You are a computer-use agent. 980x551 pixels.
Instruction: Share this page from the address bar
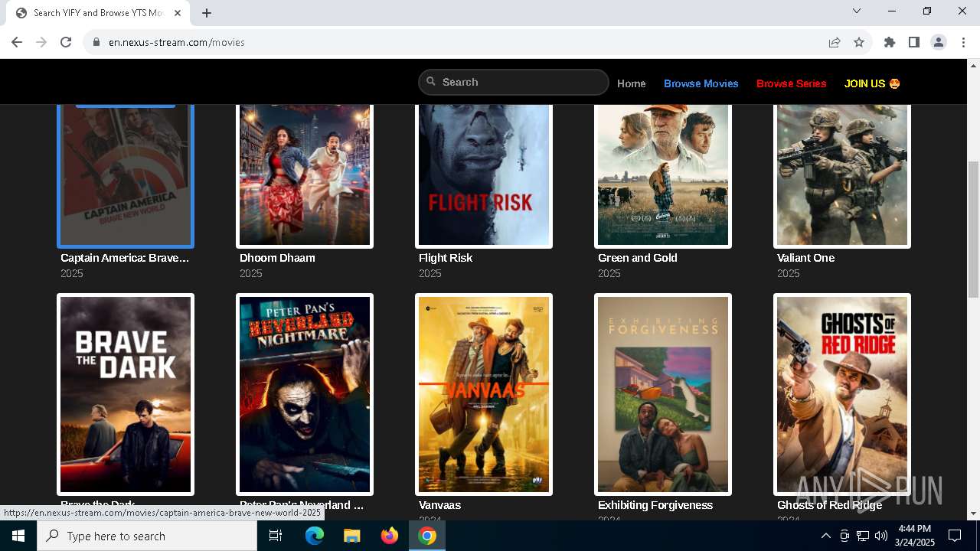[835, 42]
